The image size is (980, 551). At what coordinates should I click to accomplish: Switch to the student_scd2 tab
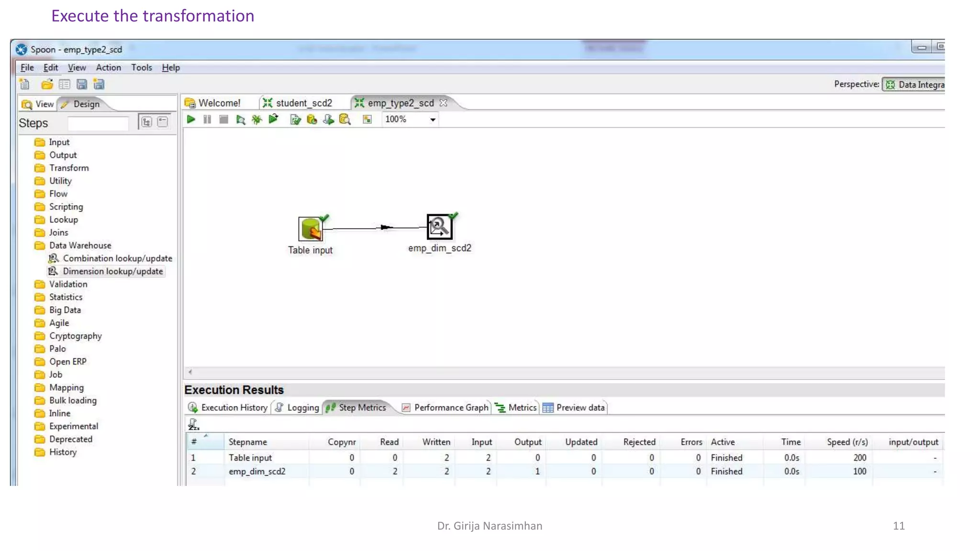point(303,103)
